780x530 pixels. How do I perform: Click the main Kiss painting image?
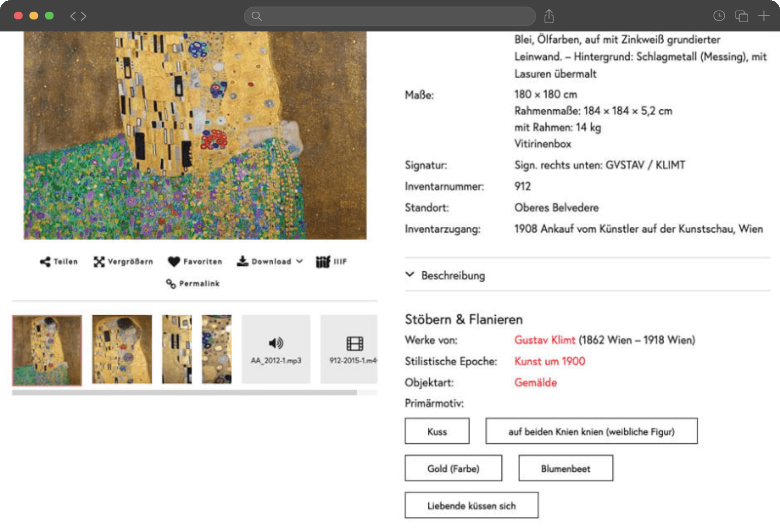(195, 135)
